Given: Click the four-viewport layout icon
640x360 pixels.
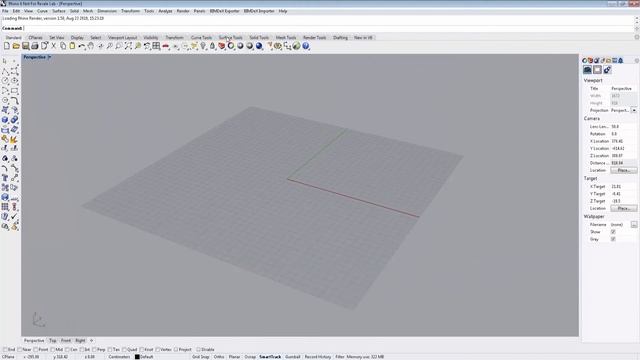Looking at the screenshot, I should point(156,46).
